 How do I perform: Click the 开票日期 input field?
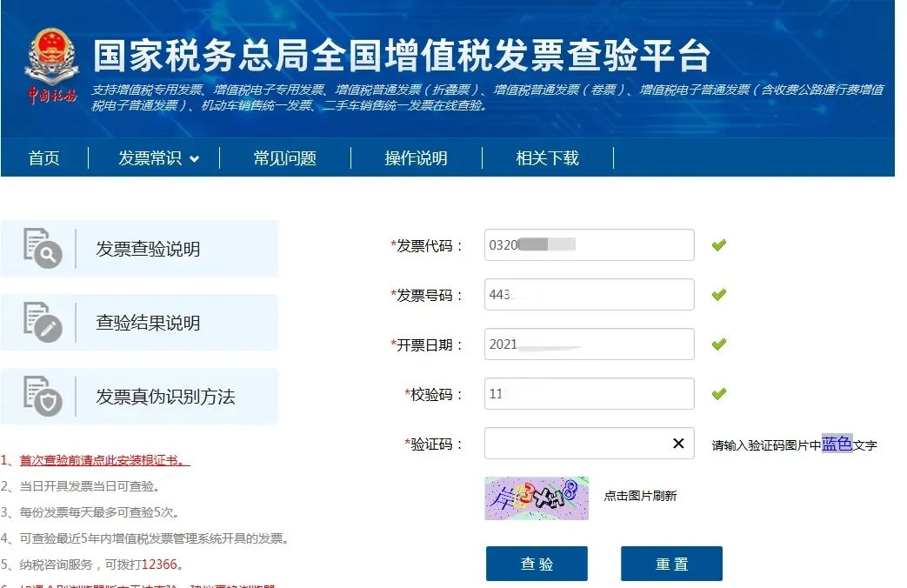point(590,344)
